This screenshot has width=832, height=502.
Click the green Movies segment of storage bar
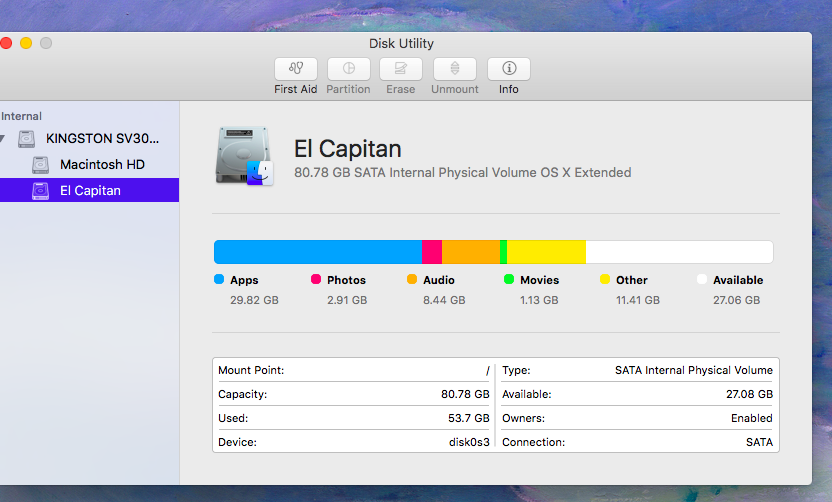point(504,252)
